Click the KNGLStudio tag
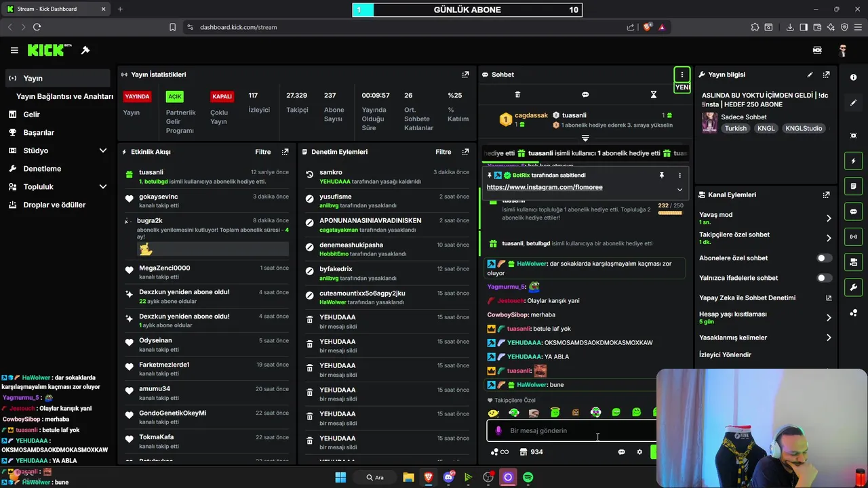This screenshot has width=868, height=488. pyautogui.click(x=804, y=128)
